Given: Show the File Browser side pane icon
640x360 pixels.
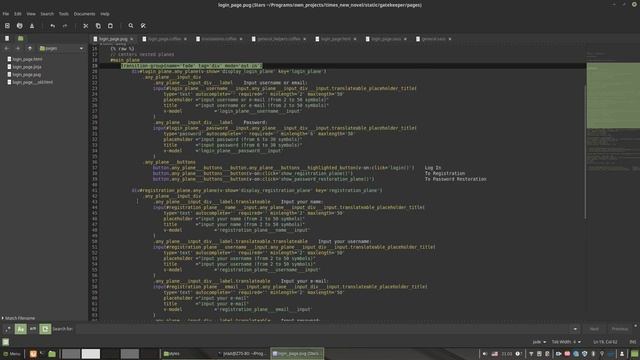Looking at the screenshot, I should coord(20,38).
